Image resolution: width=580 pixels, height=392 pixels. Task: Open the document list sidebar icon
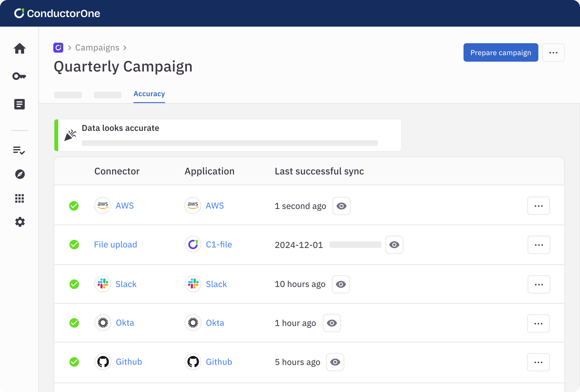pyautogui.click(x=20, y=104)
